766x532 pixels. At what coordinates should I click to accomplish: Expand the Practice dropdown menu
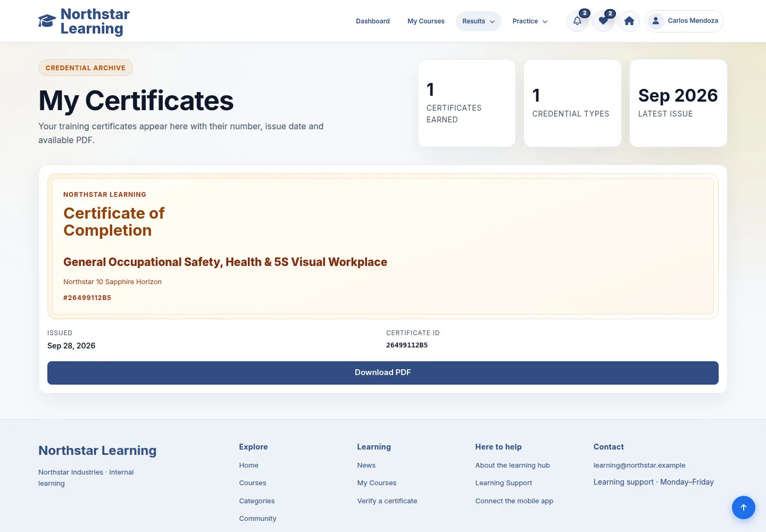click(x=530, y=21)
